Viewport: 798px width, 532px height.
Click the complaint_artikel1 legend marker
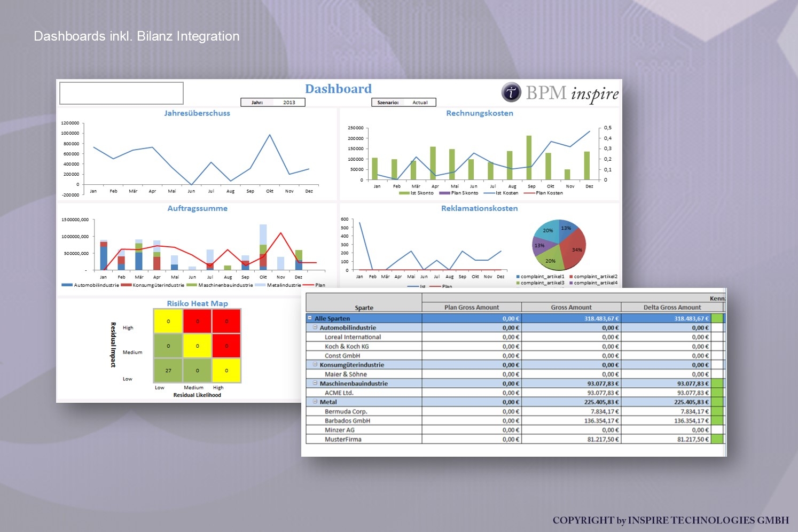518,277
